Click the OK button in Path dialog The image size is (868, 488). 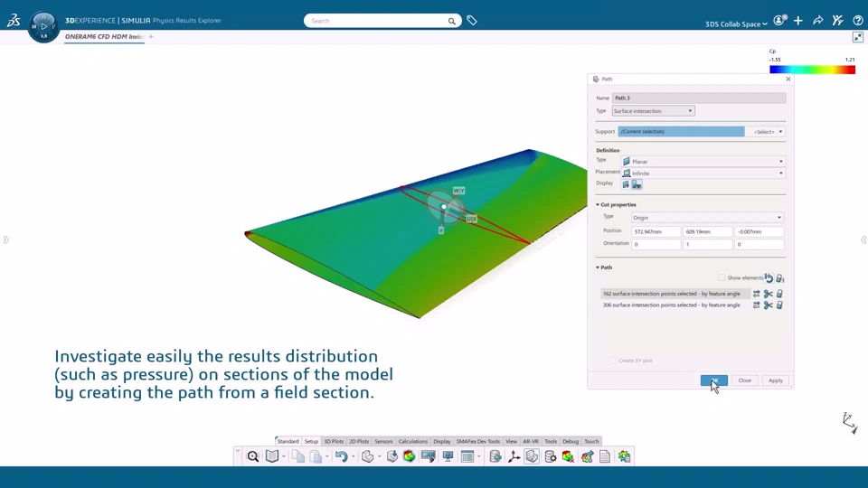pyautogui.click(x=714, y=380)
